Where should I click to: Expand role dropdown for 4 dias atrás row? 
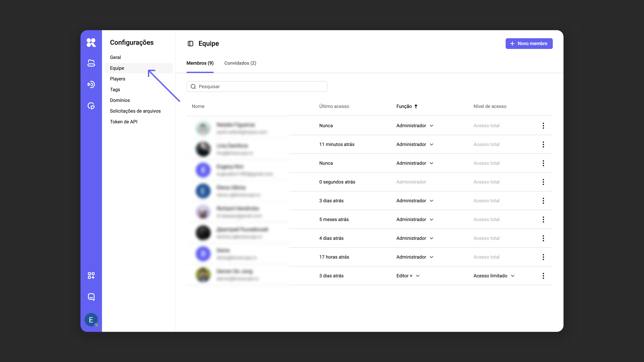coord(432,238)
